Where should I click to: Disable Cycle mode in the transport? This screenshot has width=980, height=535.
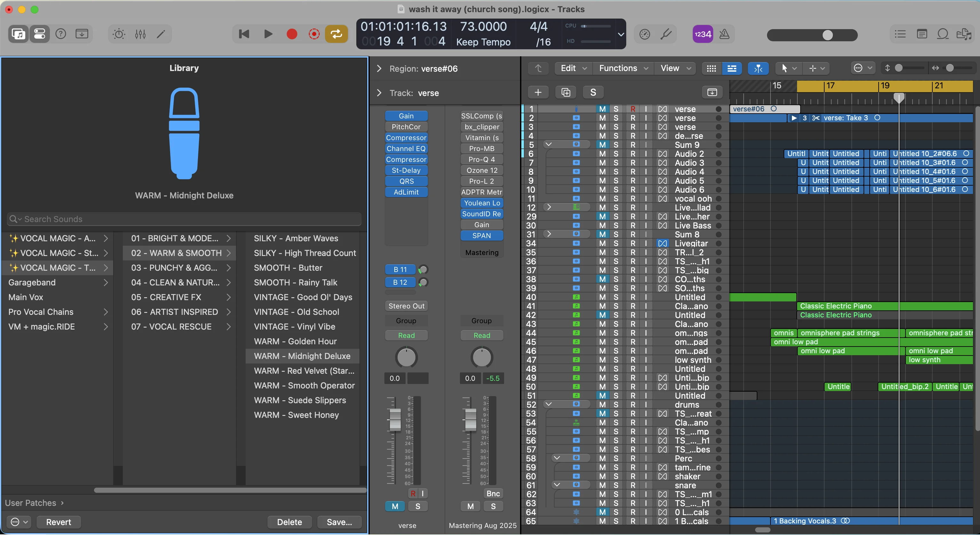pyautogui.click(x=336, y=34)
